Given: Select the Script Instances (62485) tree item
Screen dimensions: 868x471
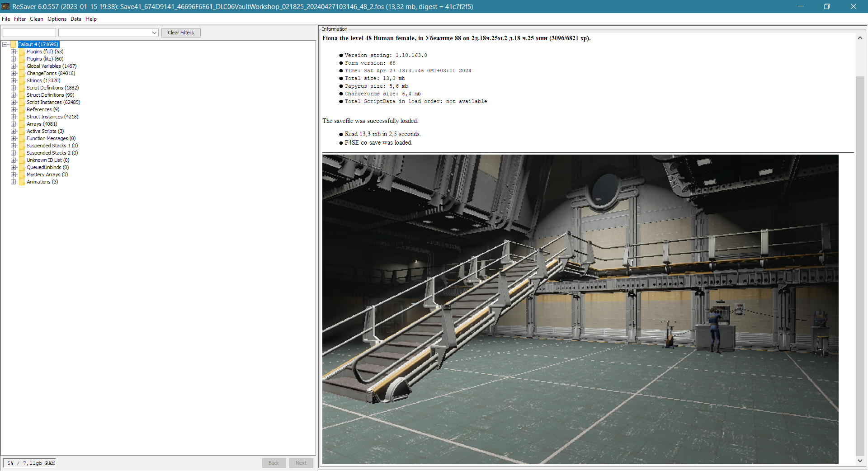Looking at the screenshot, I should [x=53, y=102].
